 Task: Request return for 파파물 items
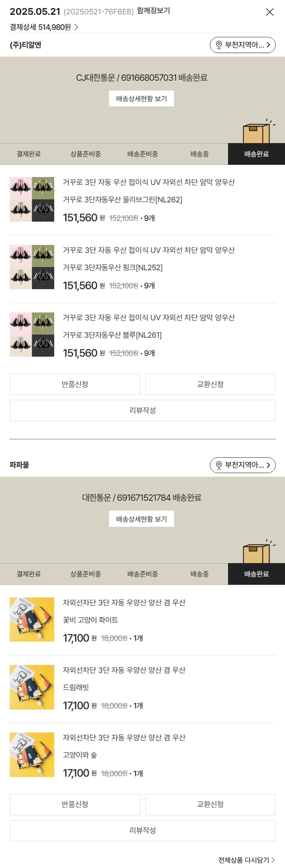[75, 804]
